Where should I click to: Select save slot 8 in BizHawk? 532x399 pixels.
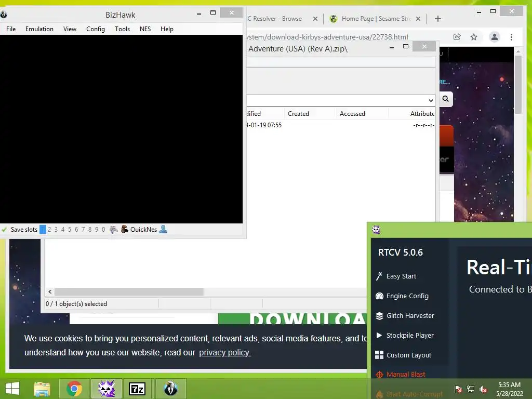click(x=90, y=230)
